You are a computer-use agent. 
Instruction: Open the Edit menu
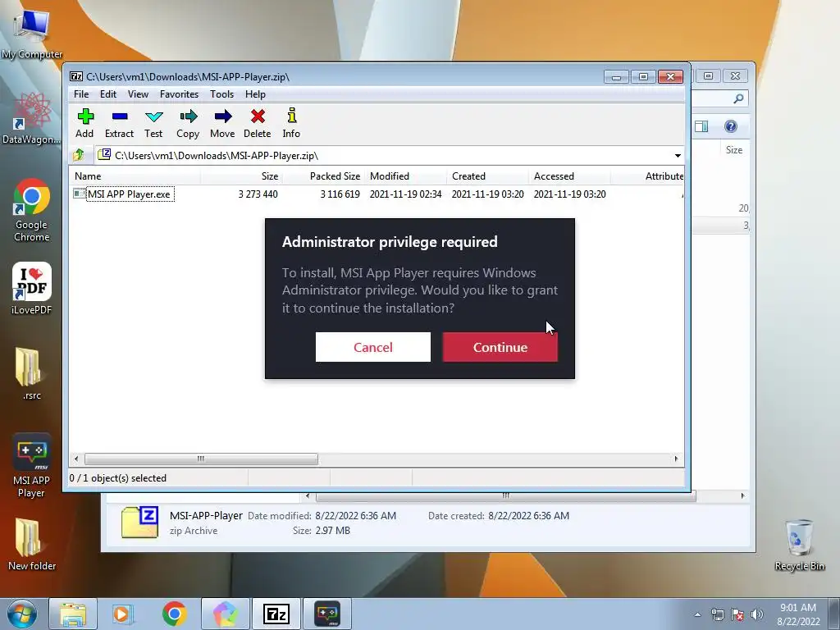[108, 94]
